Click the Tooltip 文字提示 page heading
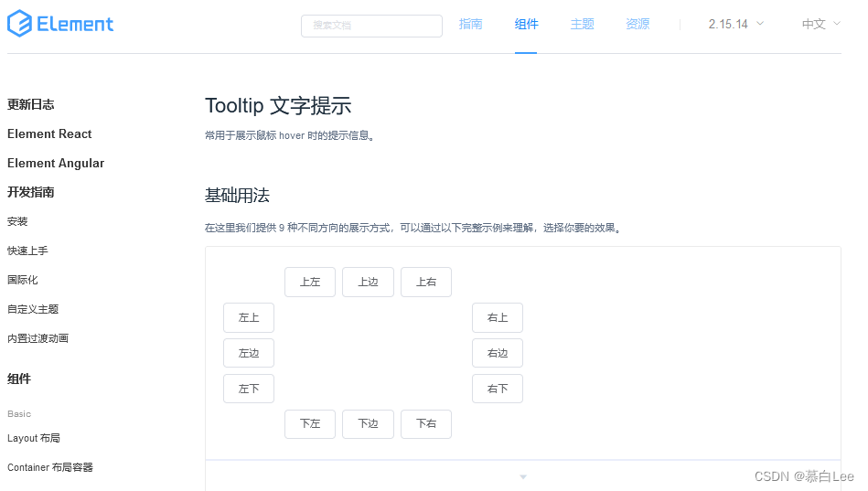The width and height of the screenshot is (868, 491). coord(278,106)
